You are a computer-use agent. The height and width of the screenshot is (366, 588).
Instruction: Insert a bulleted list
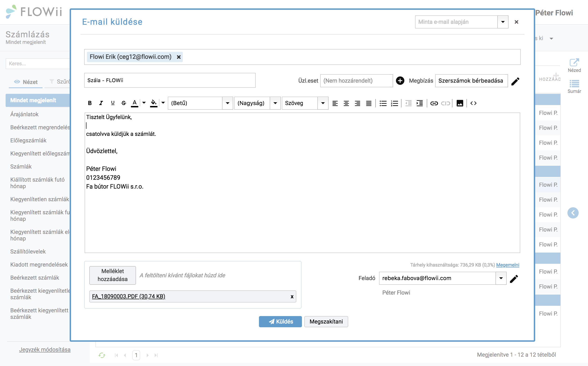383,103
